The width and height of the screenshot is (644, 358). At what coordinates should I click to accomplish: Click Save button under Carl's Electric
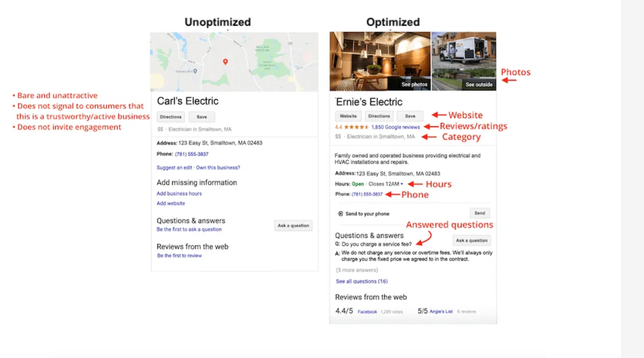tap(201, 117)
